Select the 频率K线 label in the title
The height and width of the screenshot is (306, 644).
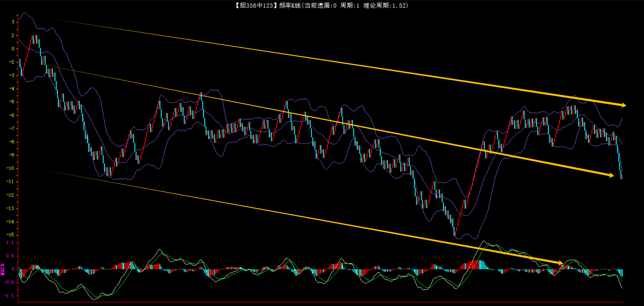click(290, 5)
